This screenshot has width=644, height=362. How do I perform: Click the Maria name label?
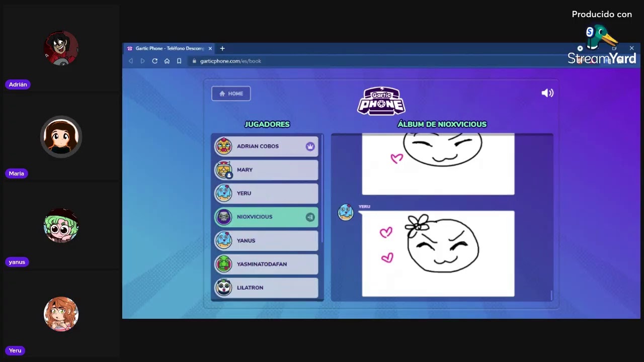click(16, 173)
